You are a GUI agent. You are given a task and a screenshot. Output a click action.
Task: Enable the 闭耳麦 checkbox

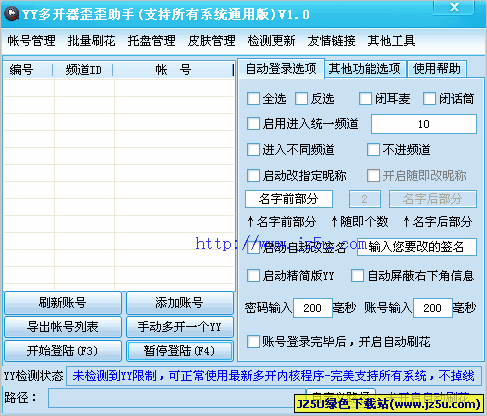click(x=365, y=99)
